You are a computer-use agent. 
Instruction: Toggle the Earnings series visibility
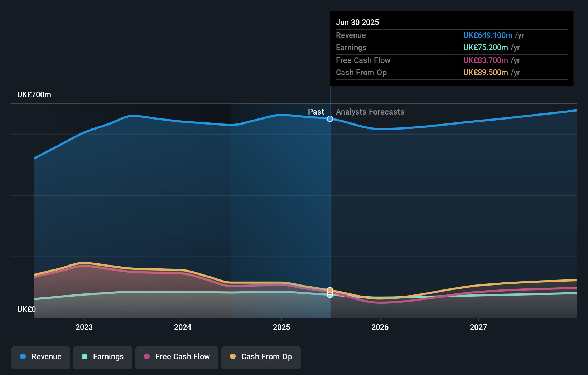[102, 357]
